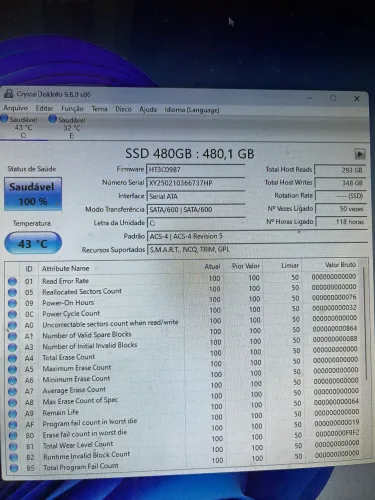This screenshot has width=375, height=500.
Task: Open the Tema menu
Action: click(99, 109)
